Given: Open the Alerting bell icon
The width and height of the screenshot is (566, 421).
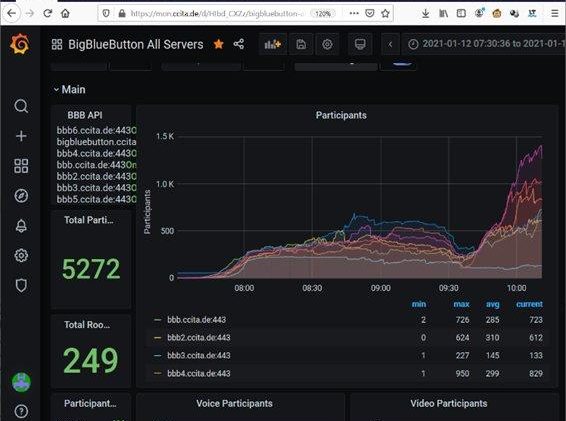Looking at the screenshot, I should tap(21, 226).
